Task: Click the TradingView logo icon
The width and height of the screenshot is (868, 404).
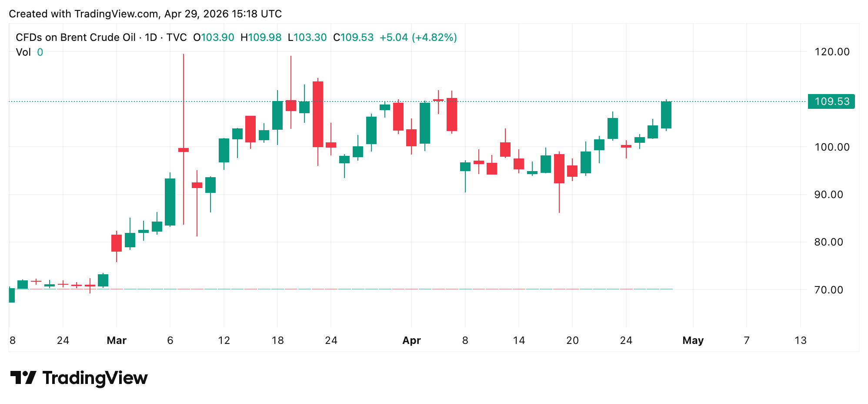Action: (x=23, y=377)
